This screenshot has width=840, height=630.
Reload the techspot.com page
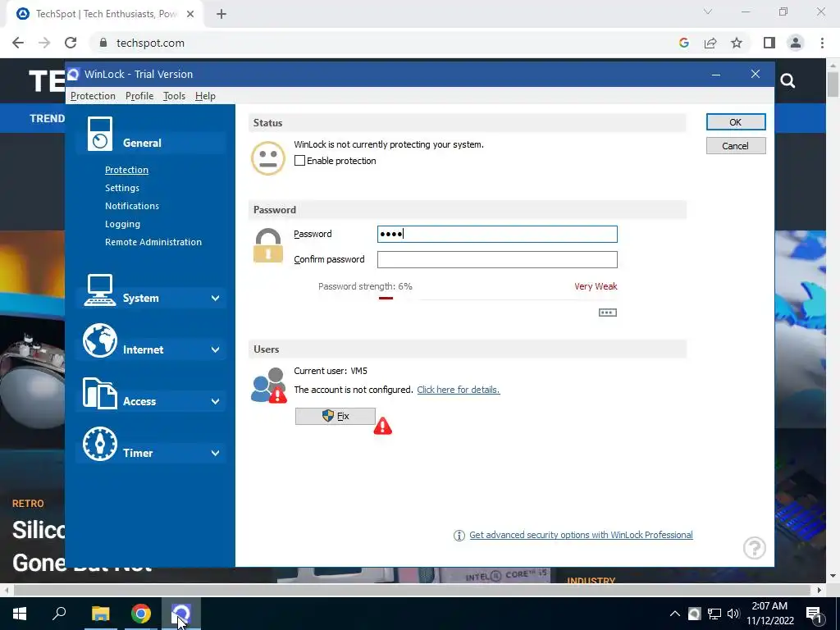71,43
